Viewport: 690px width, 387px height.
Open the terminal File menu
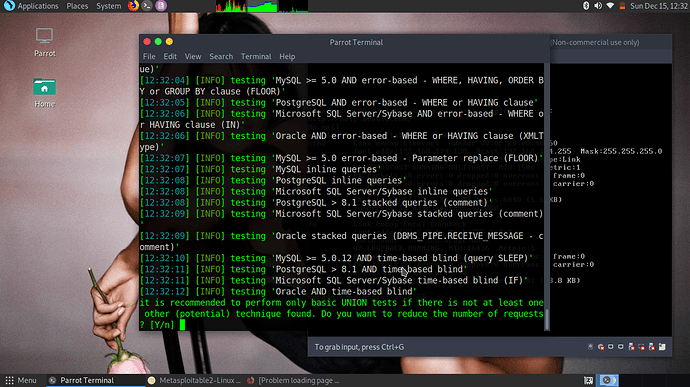(149, 56)
